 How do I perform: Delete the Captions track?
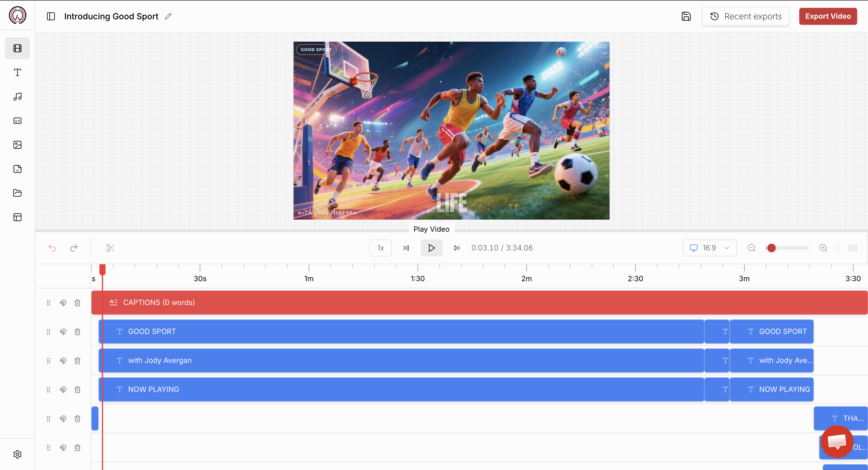tap(77, 303)
